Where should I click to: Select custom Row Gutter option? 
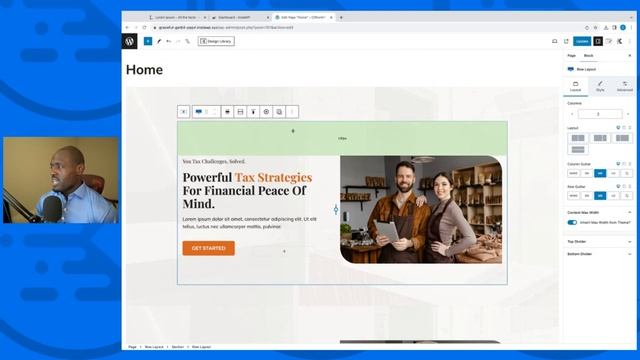click(627, 196)
